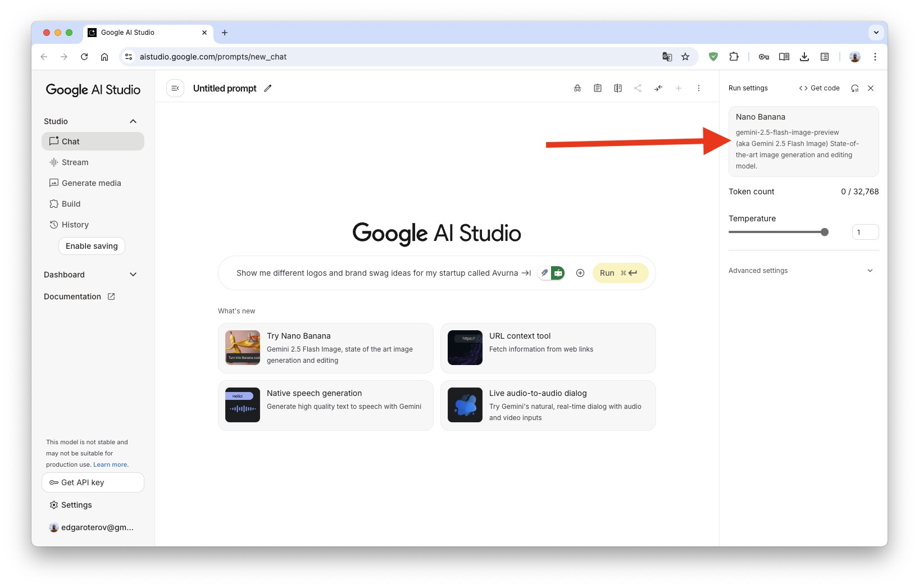
Task: Run the prompt
Action: tap(620, 273)
